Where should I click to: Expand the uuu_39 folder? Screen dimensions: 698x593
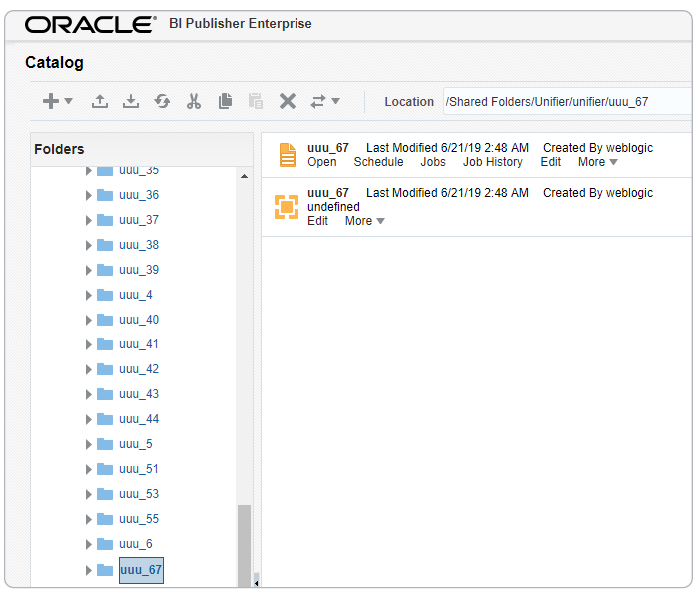click(x=89, y=270)
